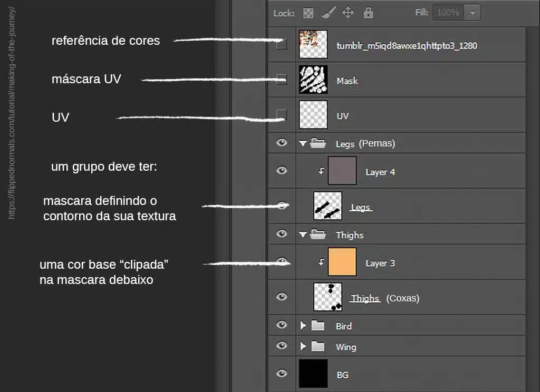Screen dimensions: 540x392
Task: Click the lock transparent pixels icon
Action: (309, 13)
